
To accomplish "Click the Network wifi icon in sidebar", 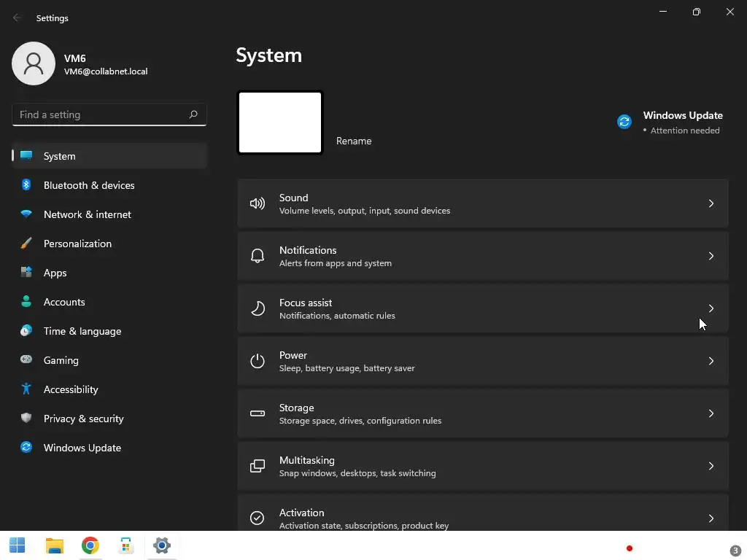I will coord(26,214).
